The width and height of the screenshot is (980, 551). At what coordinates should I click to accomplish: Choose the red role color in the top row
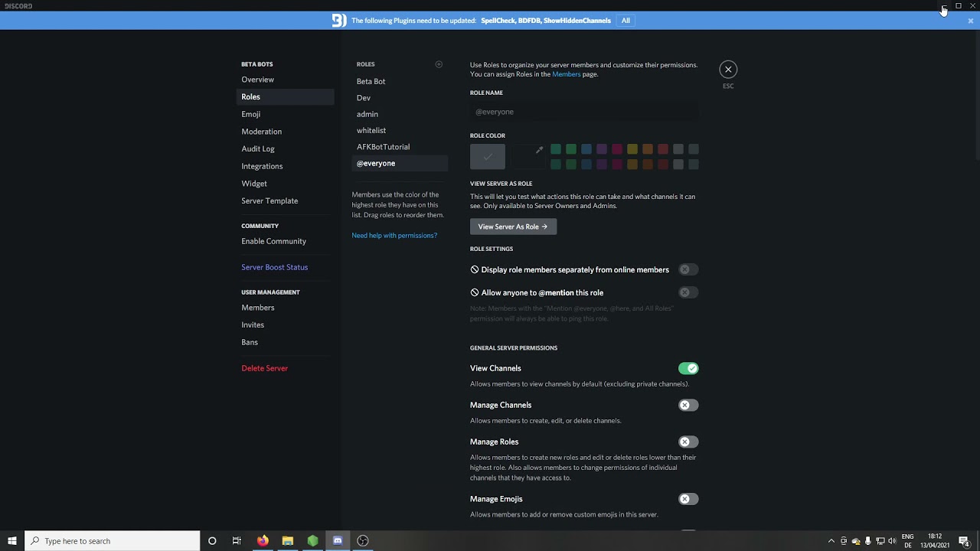[663, 149]
